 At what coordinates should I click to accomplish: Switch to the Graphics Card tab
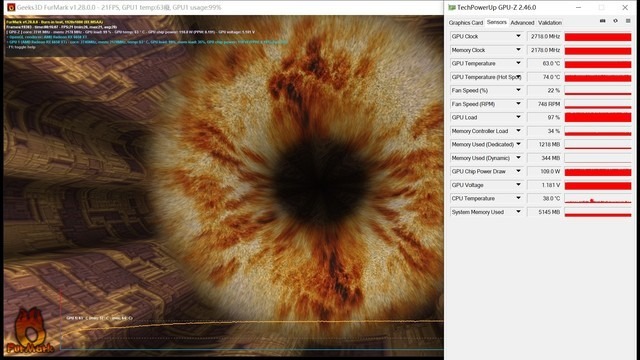click(x=466, y=23)
